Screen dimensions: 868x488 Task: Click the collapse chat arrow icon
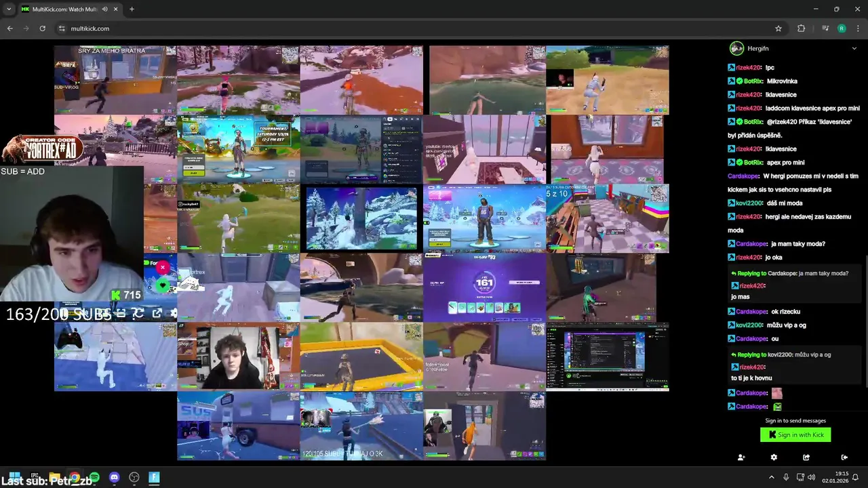tap(844, 457)
